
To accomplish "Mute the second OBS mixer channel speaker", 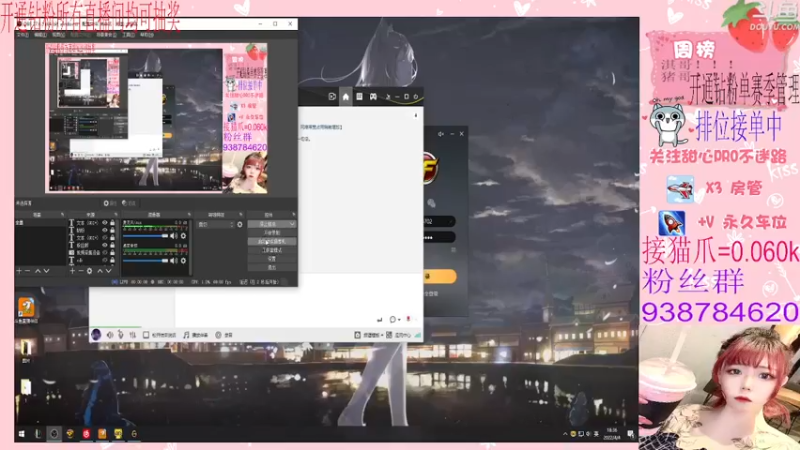I will [x=173, y=261].
